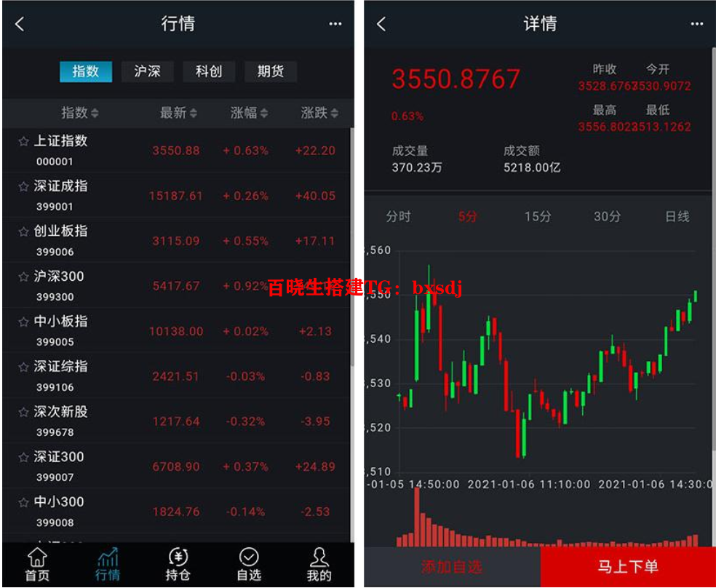Click the 成交量 value 370.23万
Viewport: 724px width, 588px height.
pos(417,167)
